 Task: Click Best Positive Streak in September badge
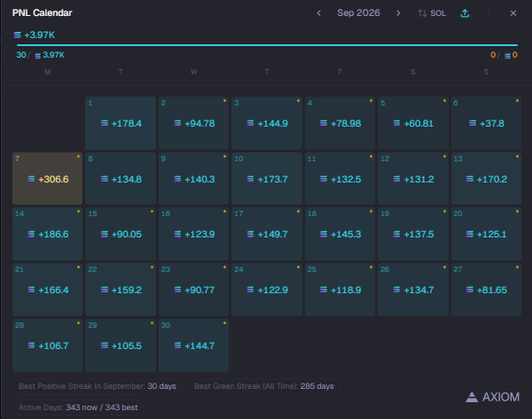(98, 386)
